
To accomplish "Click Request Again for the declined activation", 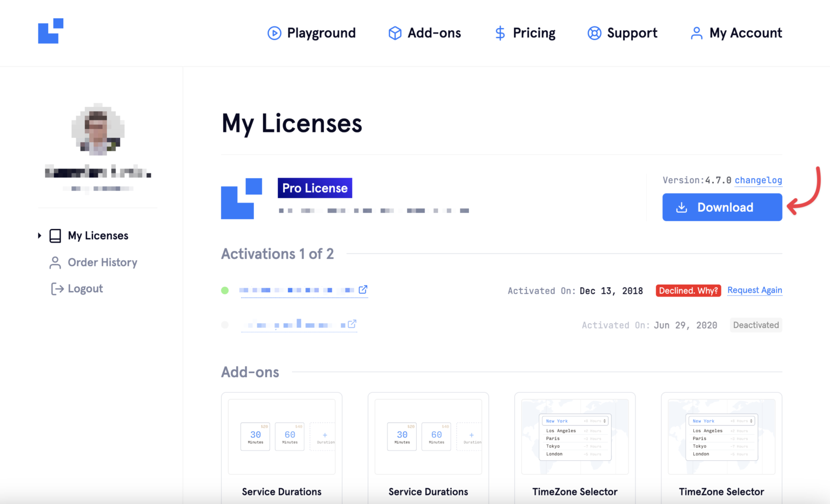I will pos(754,290).
